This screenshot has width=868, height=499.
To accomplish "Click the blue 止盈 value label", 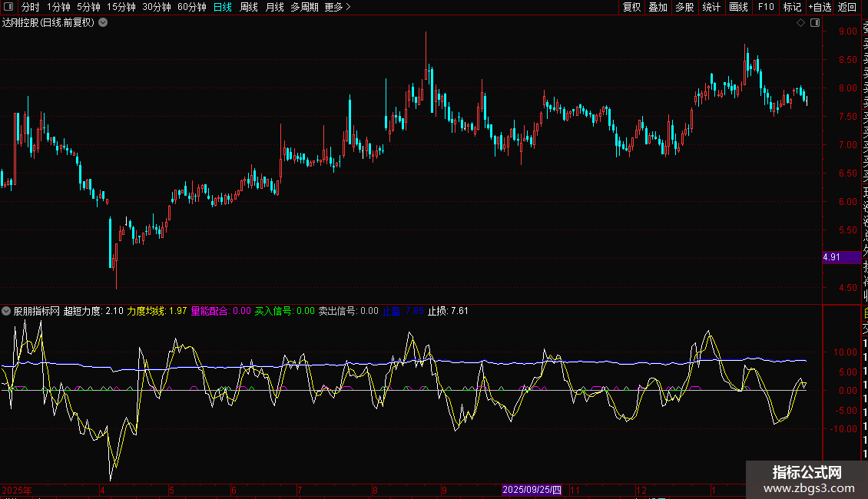I will tap(403, 311).
